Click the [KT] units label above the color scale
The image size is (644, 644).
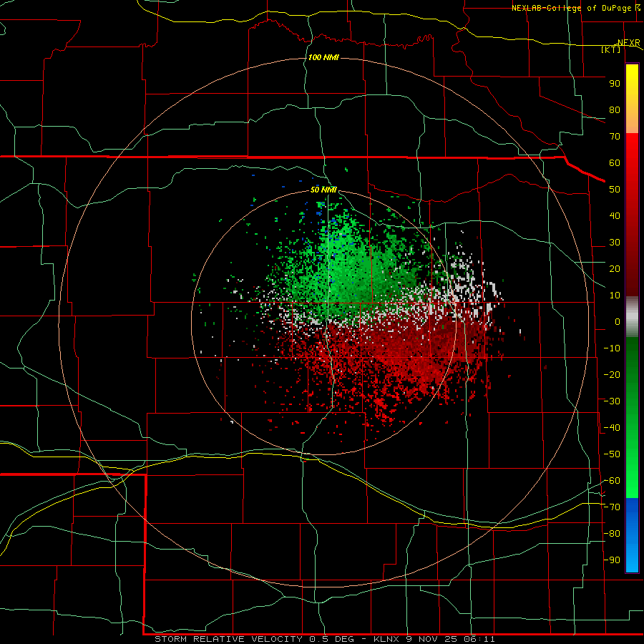611,49
